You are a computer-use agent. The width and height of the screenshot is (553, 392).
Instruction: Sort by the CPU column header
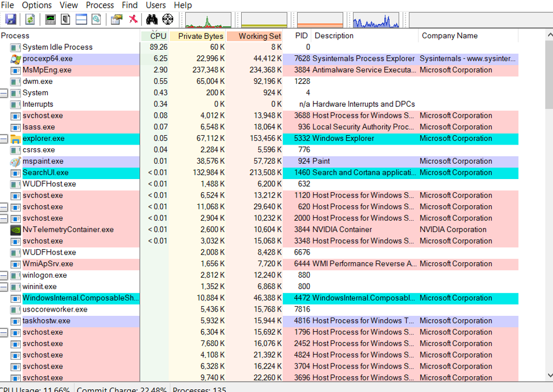click(x=154, y=36)
